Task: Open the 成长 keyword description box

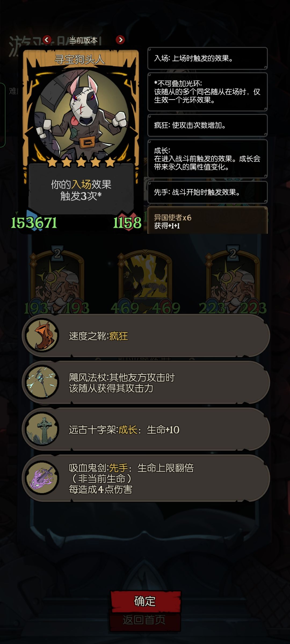Action: (x=208, y=159)
